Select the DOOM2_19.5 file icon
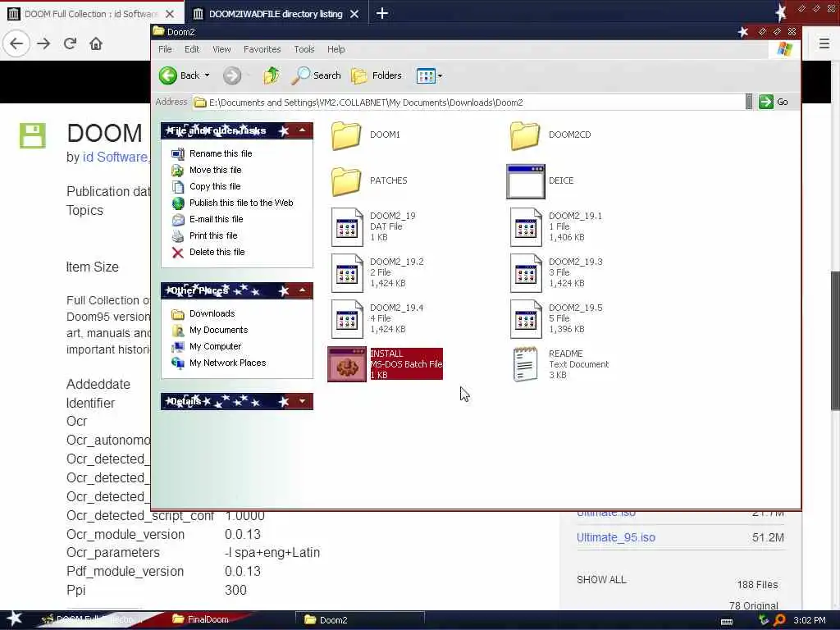The width and height of the screenshot is (840, 630). click(526, 319)
